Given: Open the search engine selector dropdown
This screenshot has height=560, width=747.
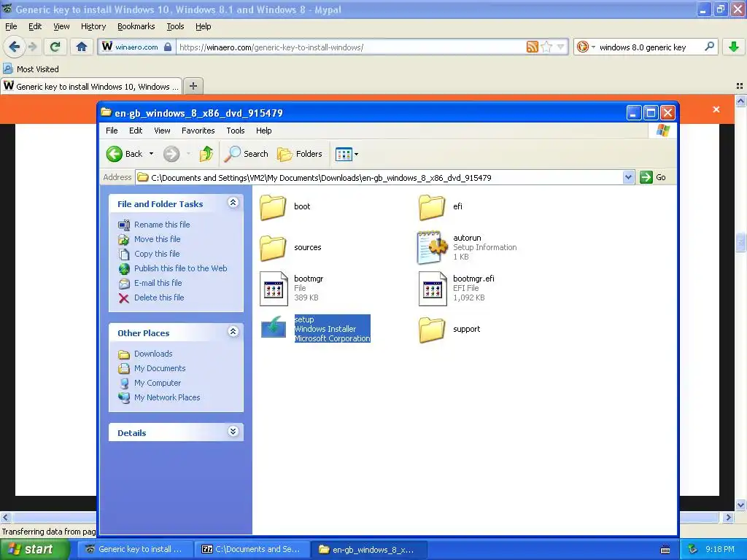Looking at the screenshot, I should pyautogui.click(x=586, y=47).
